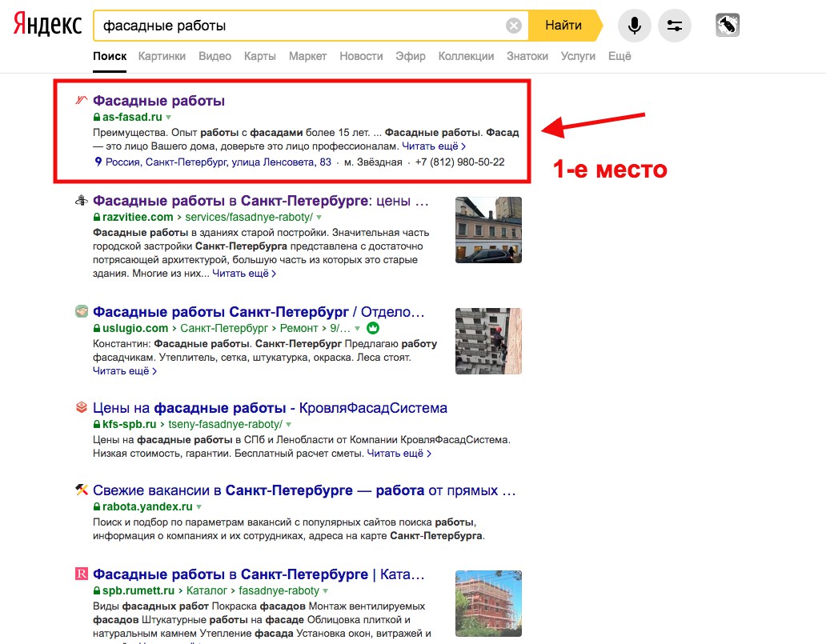Open the Эфир tab
Viewport: 826px width, 644px height.
(x=411, y=56)
